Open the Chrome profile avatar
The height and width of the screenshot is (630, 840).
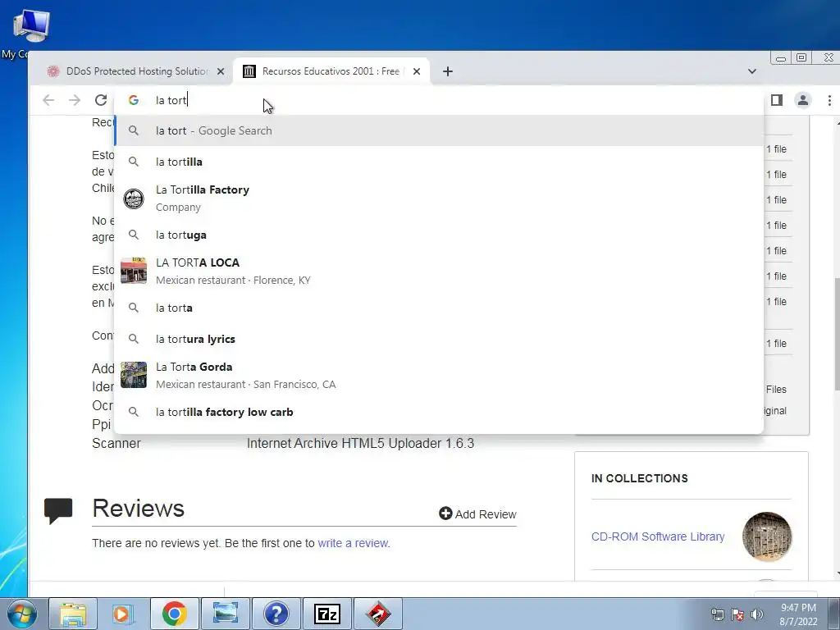[802, 100]
